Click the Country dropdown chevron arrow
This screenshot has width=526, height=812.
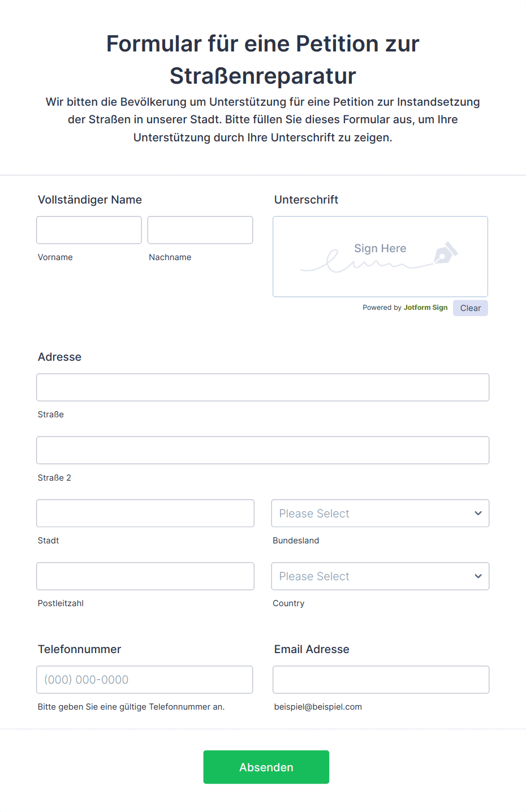[478, 576]
